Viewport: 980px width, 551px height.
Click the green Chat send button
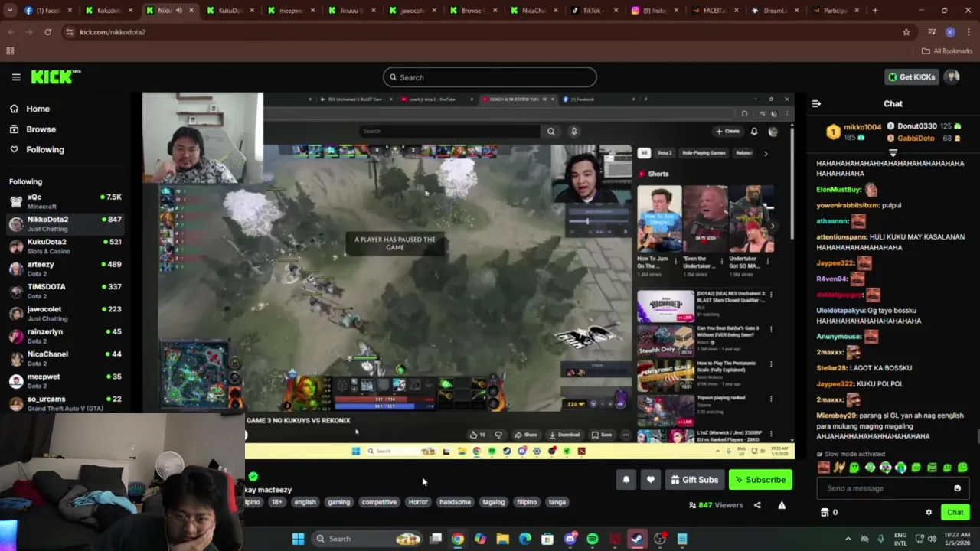coord(955,512)
